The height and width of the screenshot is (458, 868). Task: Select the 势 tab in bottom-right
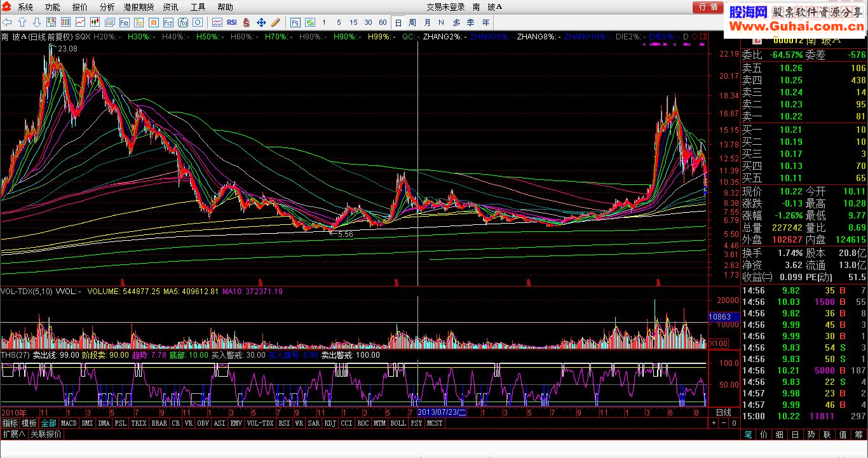(811, 434)
